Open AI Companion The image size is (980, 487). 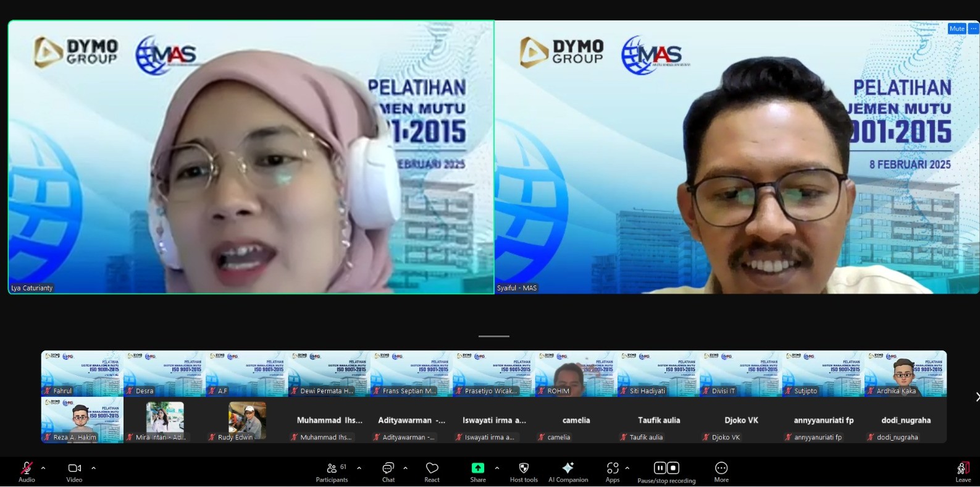pyautogui.click(x=568, y=472)
